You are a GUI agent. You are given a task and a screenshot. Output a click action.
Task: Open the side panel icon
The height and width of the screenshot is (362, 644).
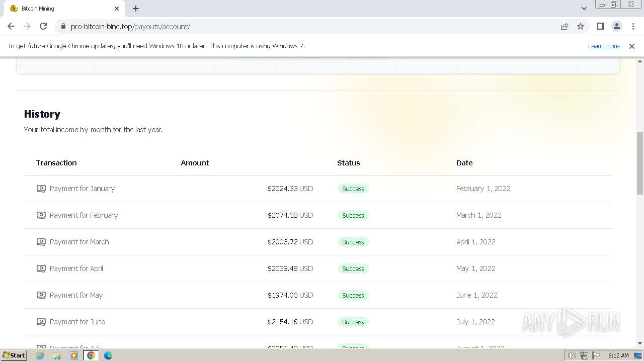point(601,27)
